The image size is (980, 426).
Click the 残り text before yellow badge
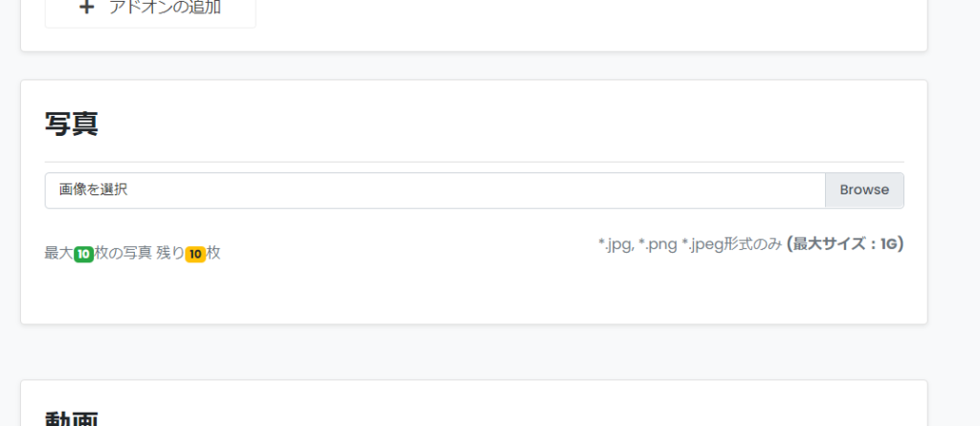[x=170, y=254]
